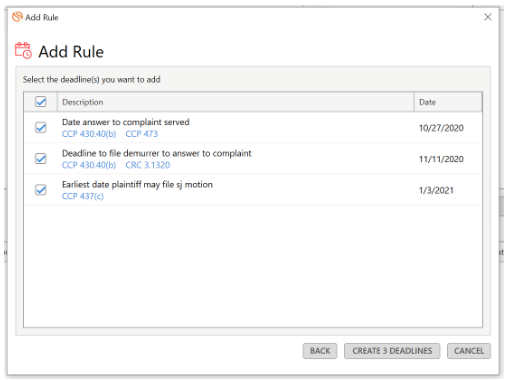This screenshot has height=380, width=510.
Task: Click the red calendar clock icon
Action: 23,51
